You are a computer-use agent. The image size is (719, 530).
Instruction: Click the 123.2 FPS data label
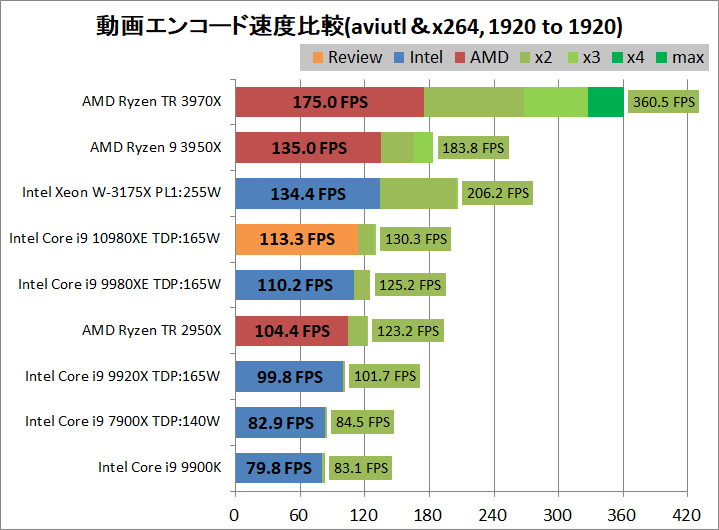408,331
